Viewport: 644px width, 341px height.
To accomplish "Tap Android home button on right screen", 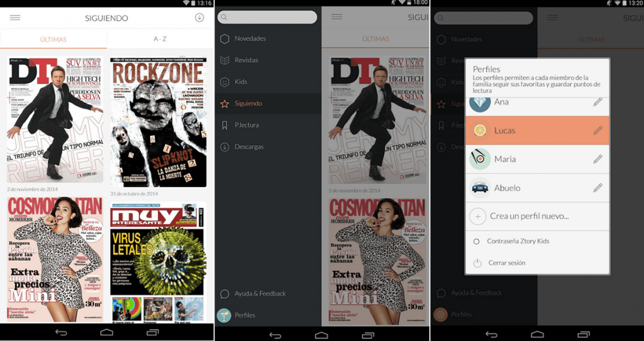I will 537,335.
